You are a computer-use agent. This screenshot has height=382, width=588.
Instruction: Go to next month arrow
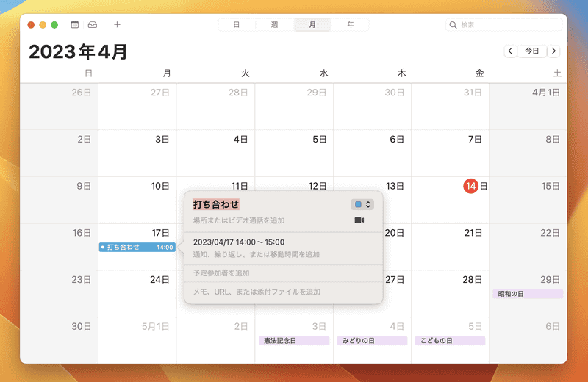click(x=553, y=51)
